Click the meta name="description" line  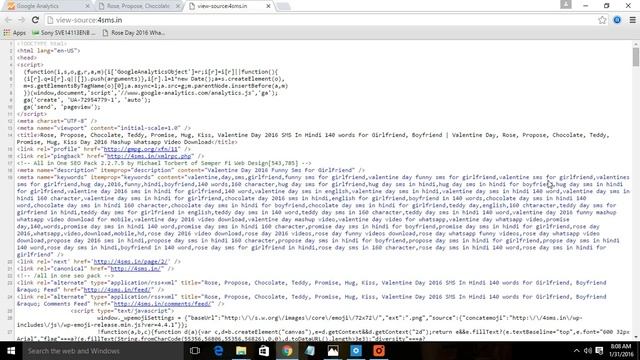[191, 170]
